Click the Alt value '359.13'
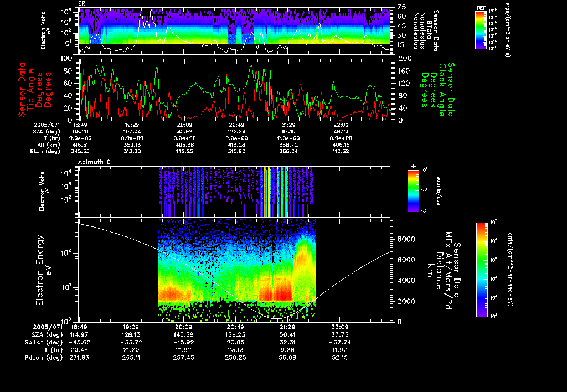The height and width of the screenshot is (392, 567). coord(132,145)
